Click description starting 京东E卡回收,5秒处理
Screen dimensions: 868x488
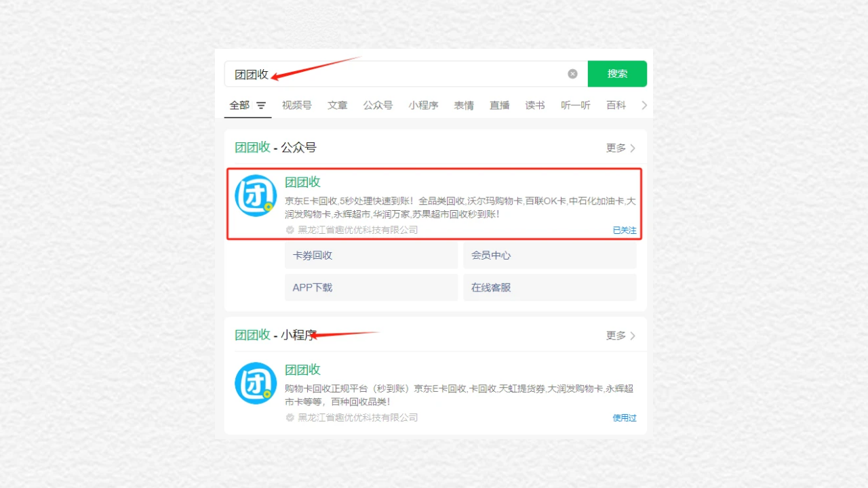460,207
